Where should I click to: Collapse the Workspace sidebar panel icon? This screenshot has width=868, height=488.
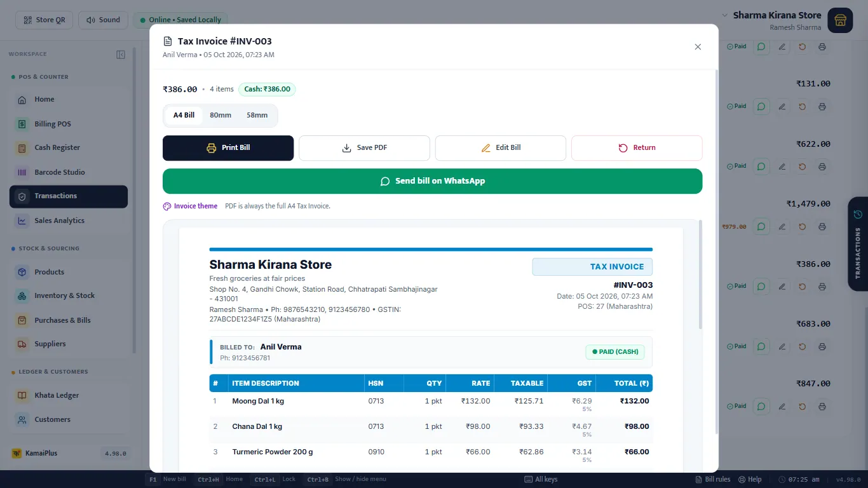point(121,55)
